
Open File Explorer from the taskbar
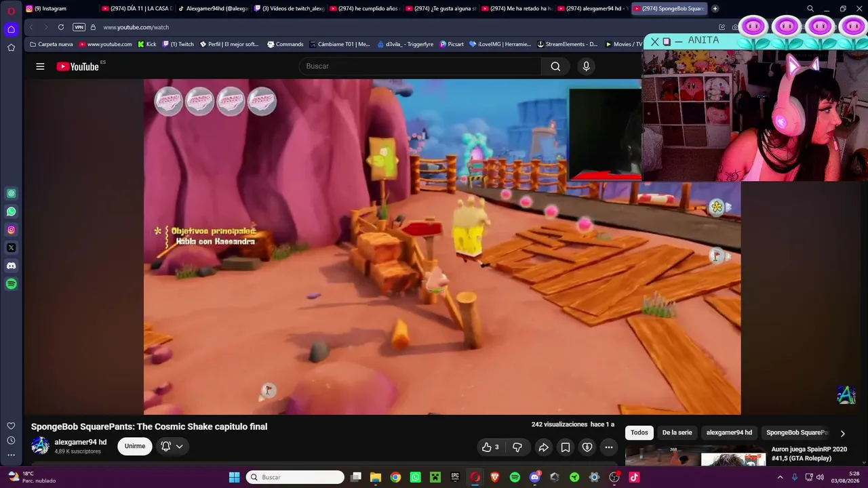click(x=376, y=477)
